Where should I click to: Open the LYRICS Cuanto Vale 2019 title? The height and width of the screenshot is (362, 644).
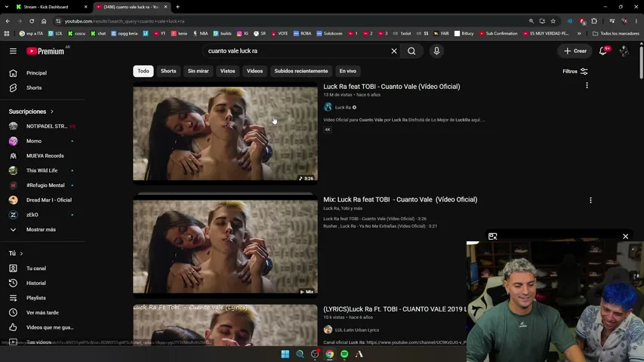click(x=395, y=309)
